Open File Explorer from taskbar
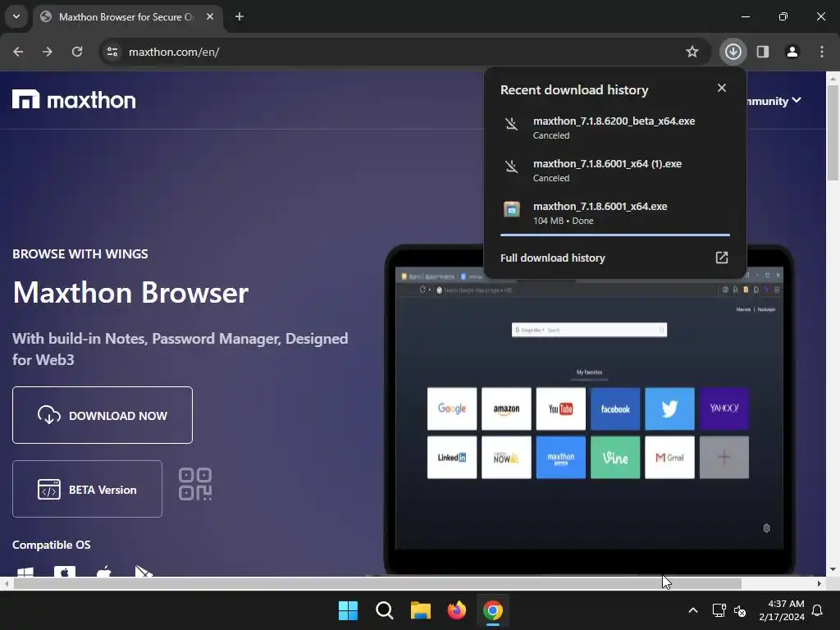Image resolution: width=840 pixels, height=630 pixels. [x=421, y=610]
